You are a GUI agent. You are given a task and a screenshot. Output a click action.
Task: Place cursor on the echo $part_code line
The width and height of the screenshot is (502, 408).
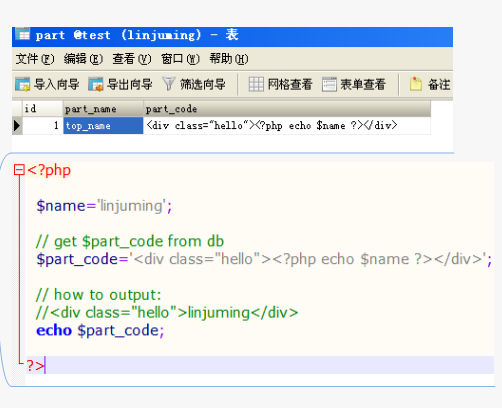coord(100,330)
